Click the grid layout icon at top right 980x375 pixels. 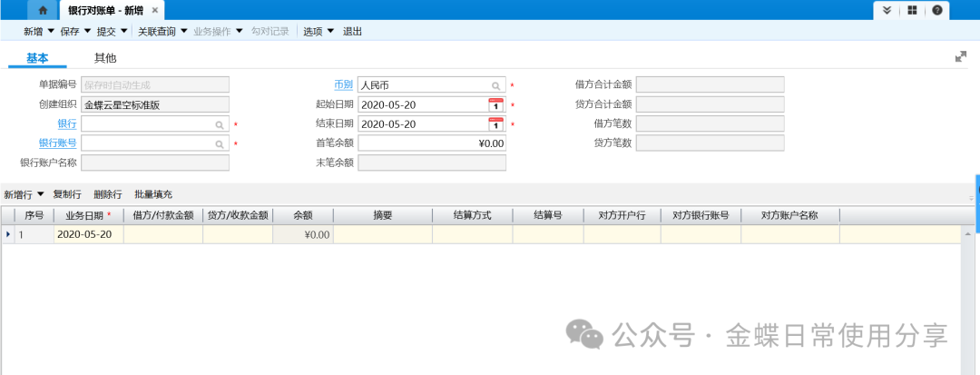[912, 10]
